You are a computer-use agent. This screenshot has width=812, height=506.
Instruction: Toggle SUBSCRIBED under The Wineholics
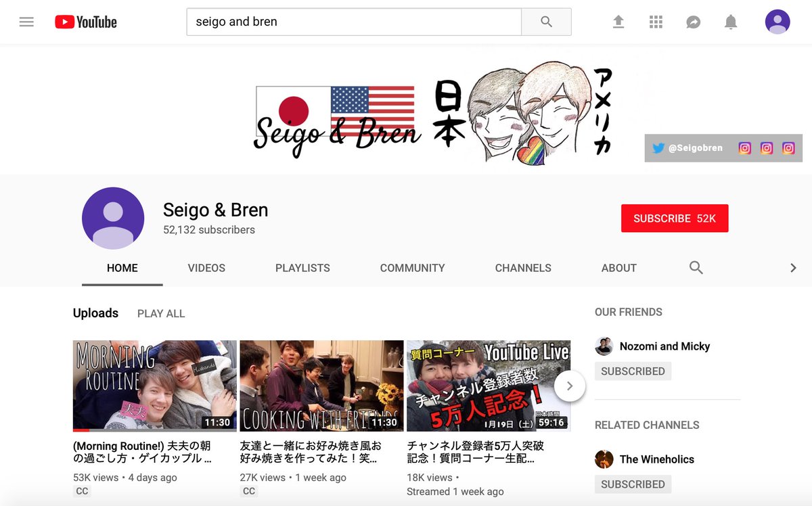(x=633, y=484)
